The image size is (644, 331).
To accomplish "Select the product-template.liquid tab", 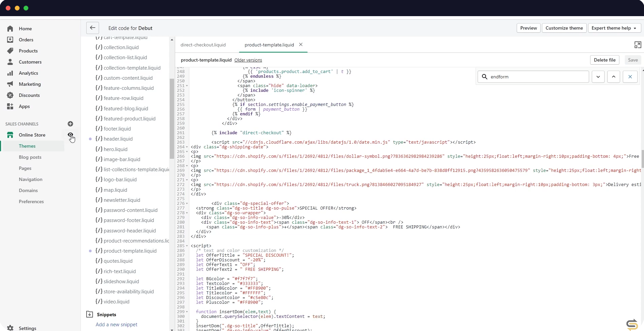I will click(269, 45).
